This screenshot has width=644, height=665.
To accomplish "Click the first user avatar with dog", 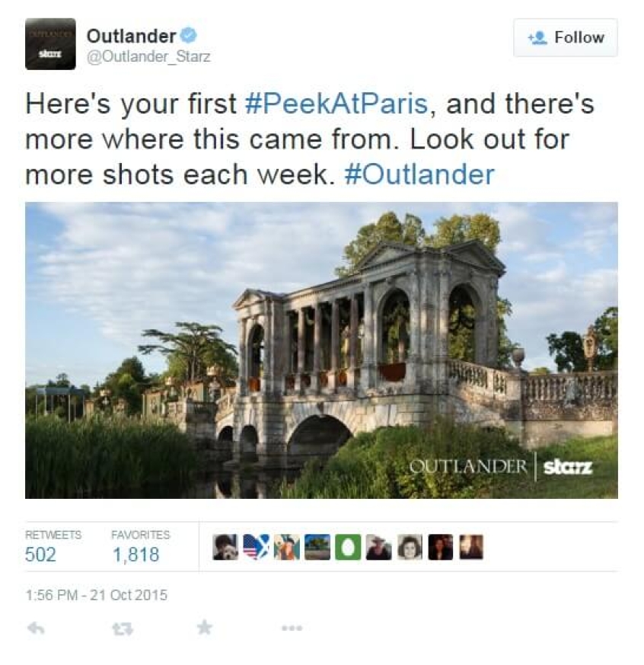I will (225, 547).
